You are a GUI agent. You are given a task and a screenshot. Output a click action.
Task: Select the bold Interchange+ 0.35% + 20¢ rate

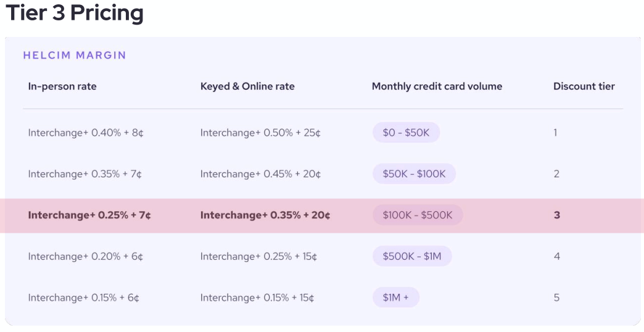pyautogui.click(x=265, y=215)
